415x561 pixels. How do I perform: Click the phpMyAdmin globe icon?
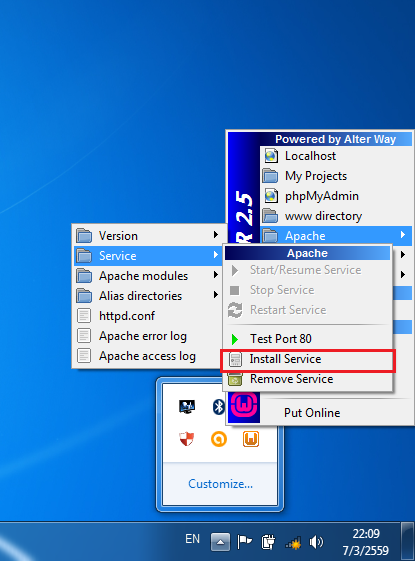coord(271,196)
